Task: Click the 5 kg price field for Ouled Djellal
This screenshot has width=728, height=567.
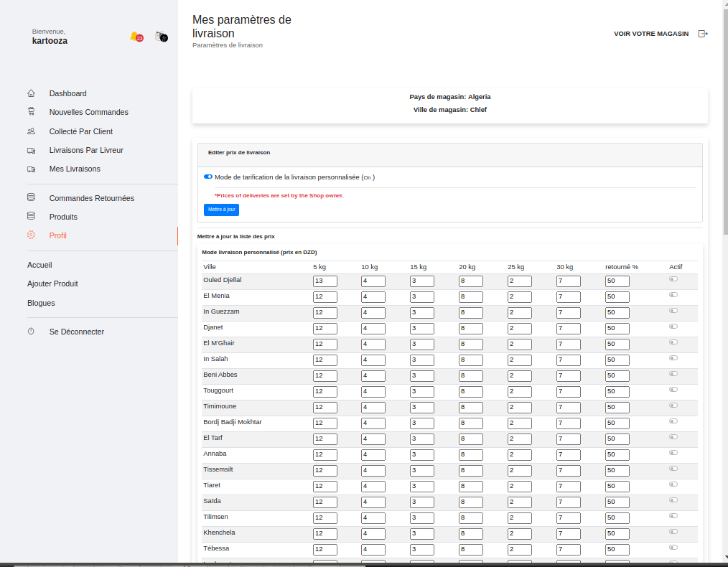Action: tap(325, 281)
